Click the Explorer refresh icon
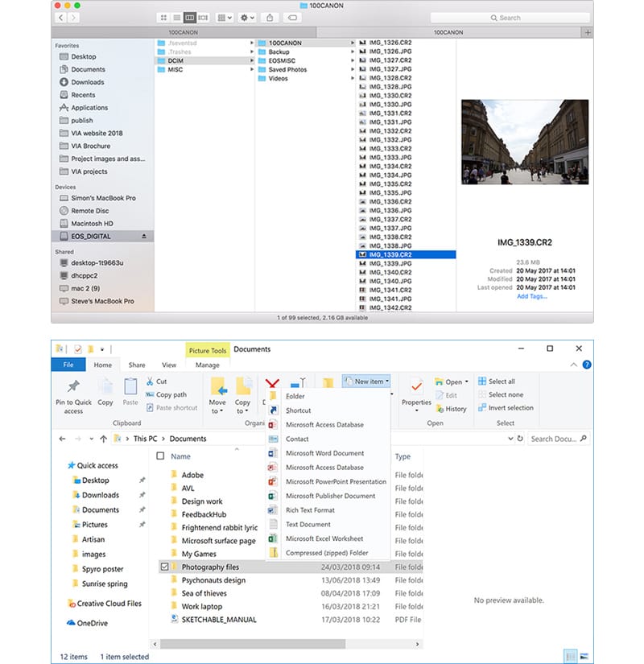Viewport: 644px width, 664px height. [520, 439]
